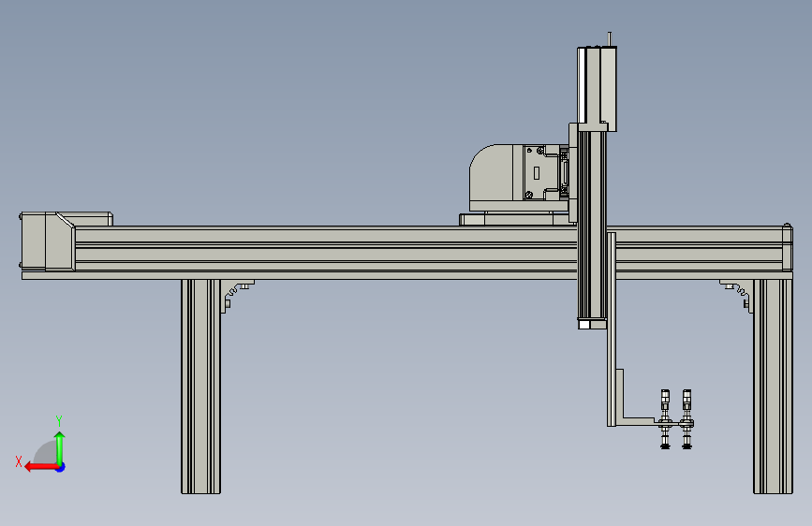Click the green 'Y' label of the triad

(59, 420)
